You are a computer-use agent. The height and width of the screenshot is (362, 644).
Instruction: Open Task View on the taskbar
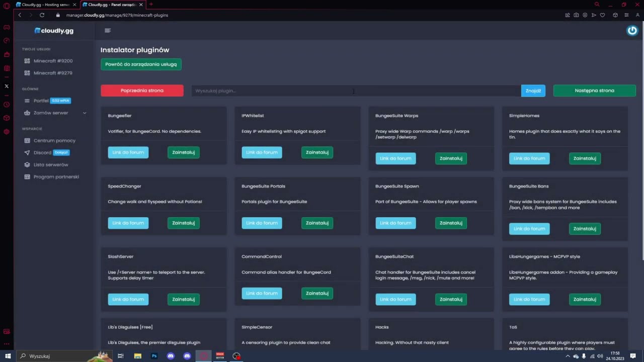(x=120, y=356)
